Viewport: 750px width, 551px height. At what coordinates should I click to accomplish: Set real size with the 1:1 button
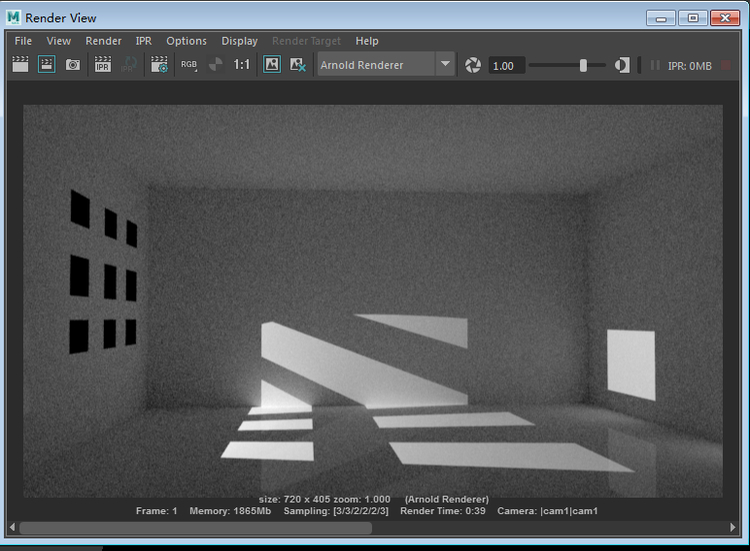tap(242, 65)
